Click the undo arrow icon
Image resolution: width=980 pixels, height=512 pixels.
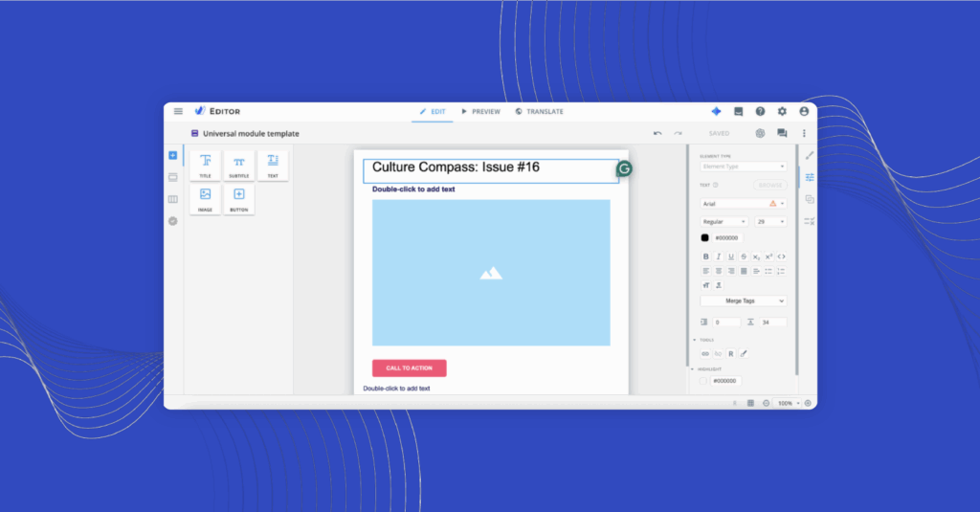657,134
